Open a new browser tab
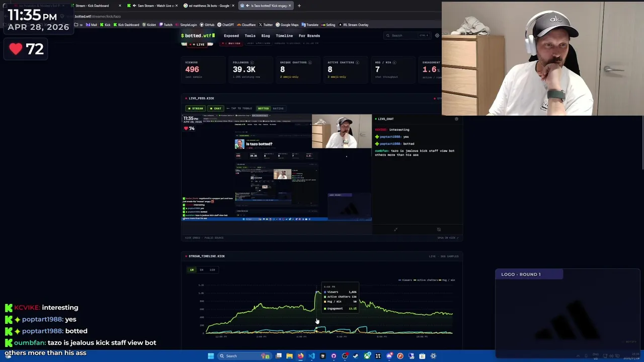644x362 pixels. click(x=299, y=6)
